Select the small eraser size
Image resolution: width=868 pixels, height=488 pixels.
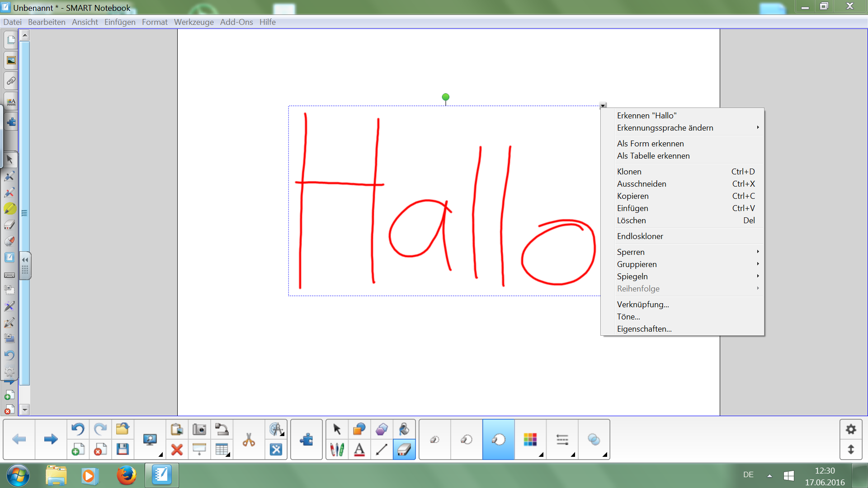pyautogui.click(x=434, y=439)
